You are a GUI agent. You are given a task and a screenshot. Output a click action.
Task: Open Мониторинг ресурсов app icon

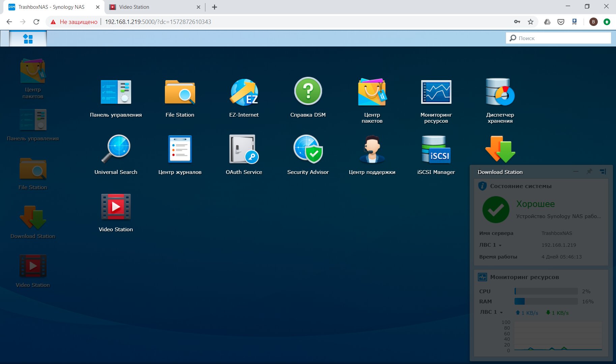pos(436,92)
